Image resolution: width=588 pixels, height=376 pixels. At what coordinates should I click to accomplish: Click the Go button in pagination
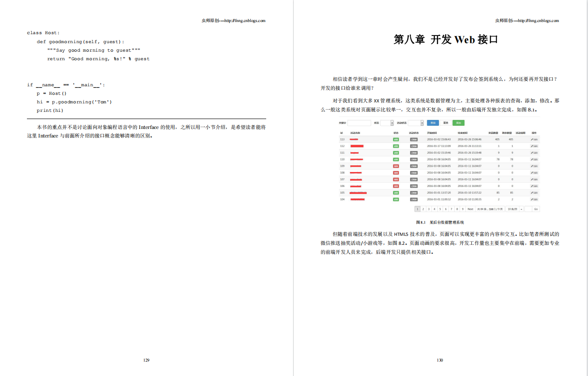coord(535,209)
